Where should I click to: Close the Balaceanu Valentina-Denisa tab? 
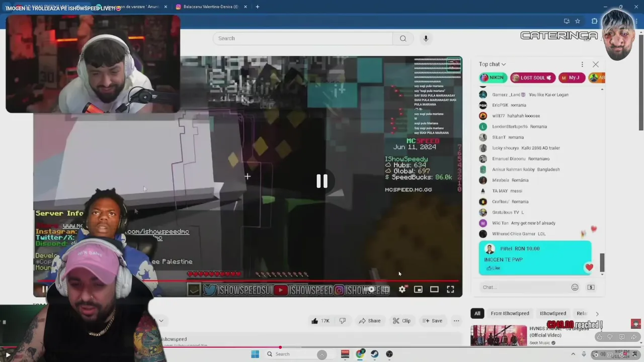pos(246,7)
